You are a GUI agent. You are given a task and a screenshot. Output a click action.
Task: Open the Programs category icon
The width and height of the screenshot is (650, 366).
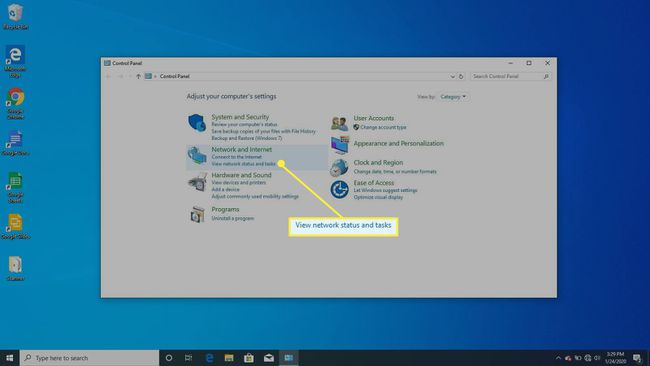pyautogui.click(x=197, y=214)
